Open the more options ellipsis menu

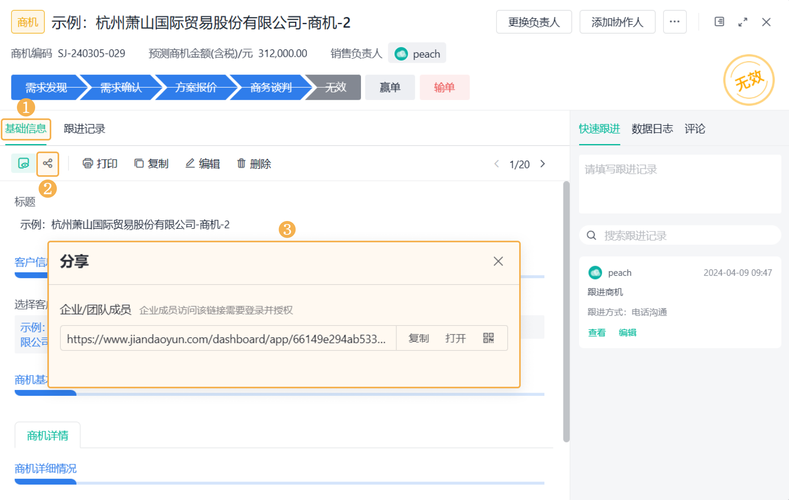674,22
